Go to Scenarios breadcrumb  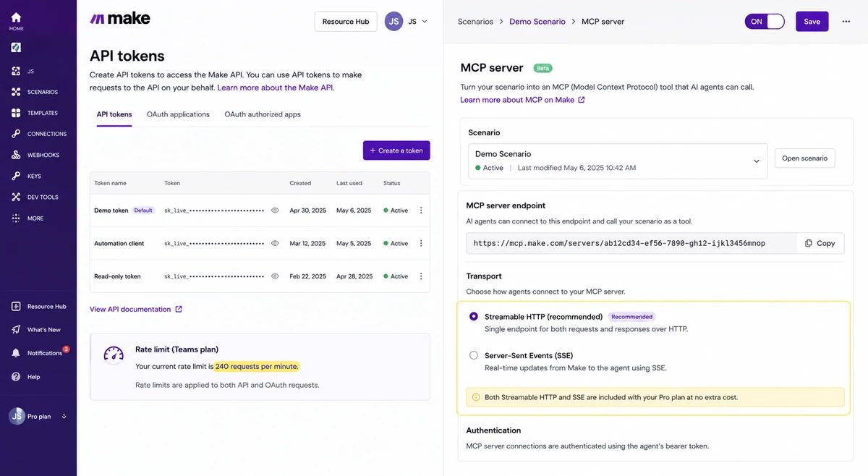pyautogui.click(x=475, y=22)
